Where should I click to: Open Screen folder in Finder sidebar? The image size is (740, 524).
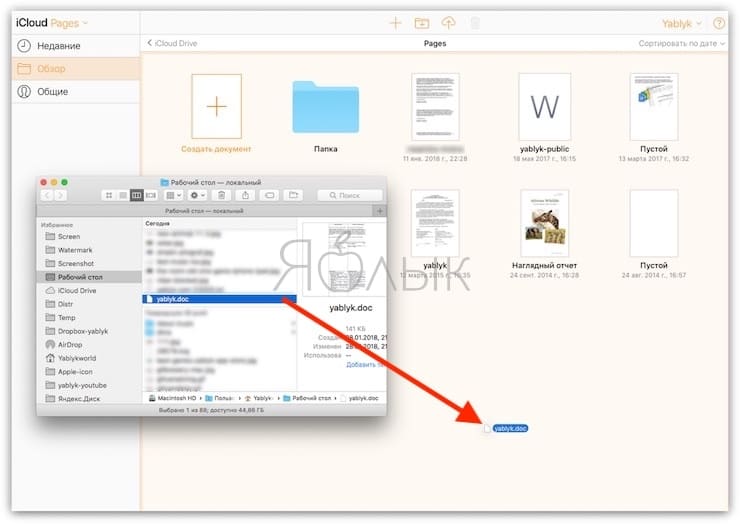pos(69,237)
